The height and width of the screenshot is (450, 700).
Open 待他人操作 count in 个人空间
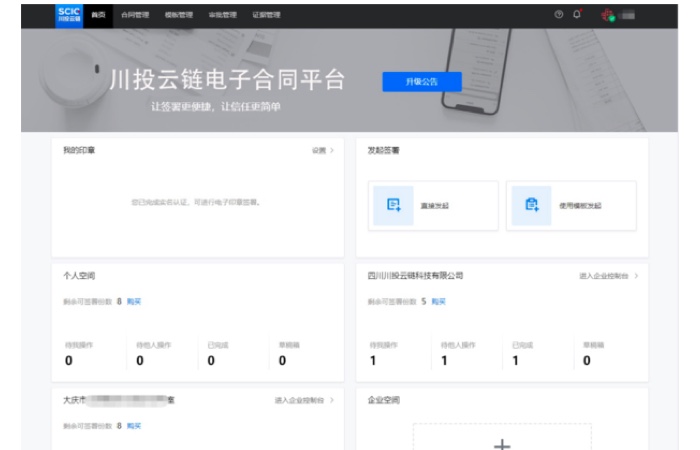140,360
